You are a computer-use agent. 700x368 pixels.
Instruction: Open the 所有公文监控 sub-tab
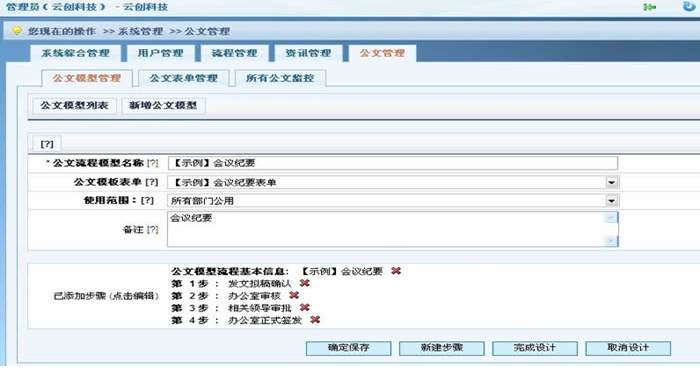(280, 78)
